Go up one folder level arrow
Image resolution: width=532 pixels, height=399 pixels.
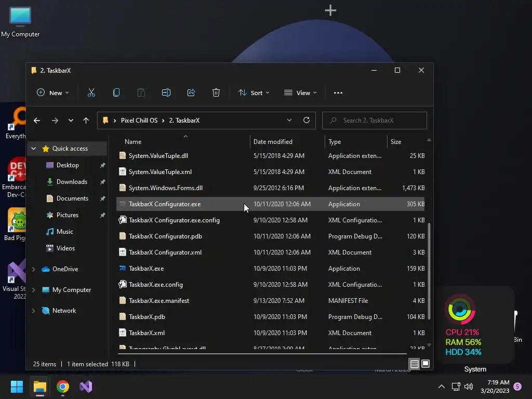86,121
